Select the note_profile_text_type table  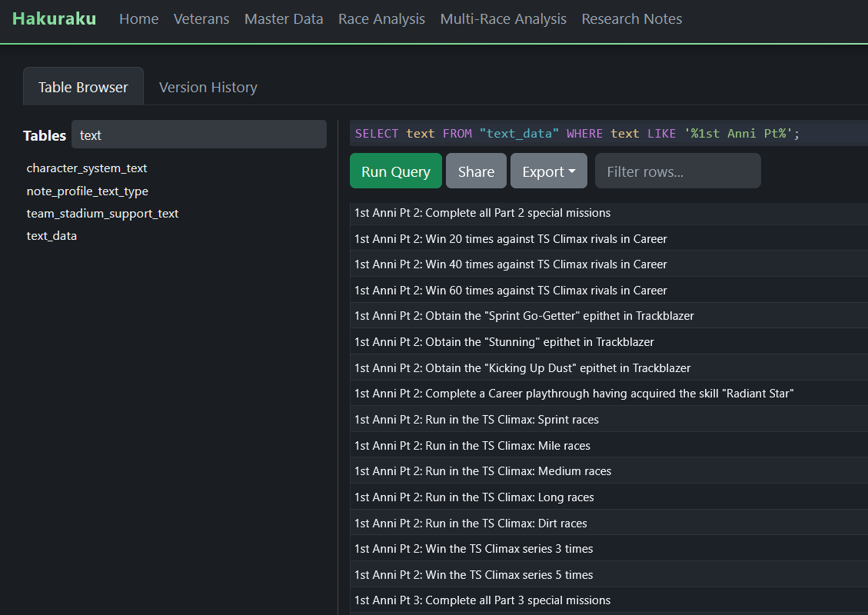[x=88, y=191]
